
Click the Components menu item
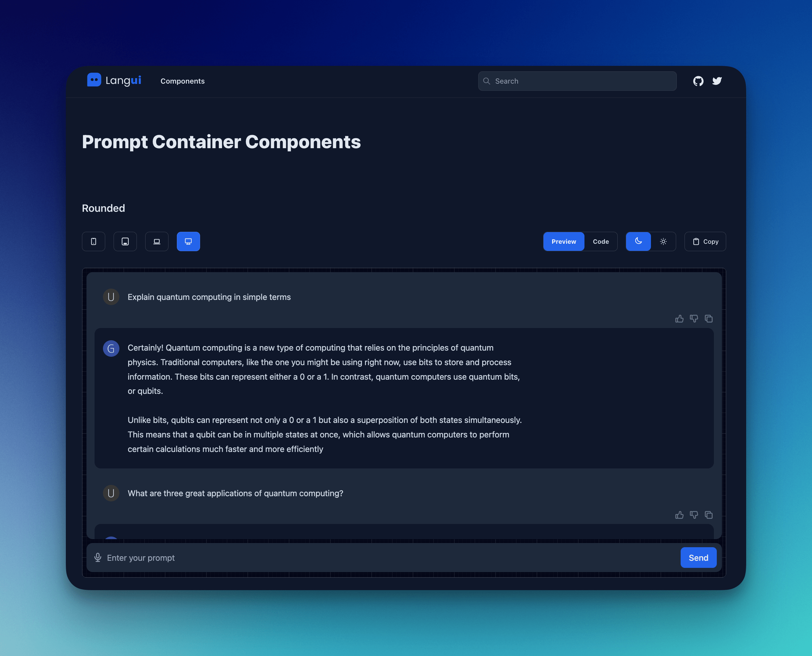point(182,80)
